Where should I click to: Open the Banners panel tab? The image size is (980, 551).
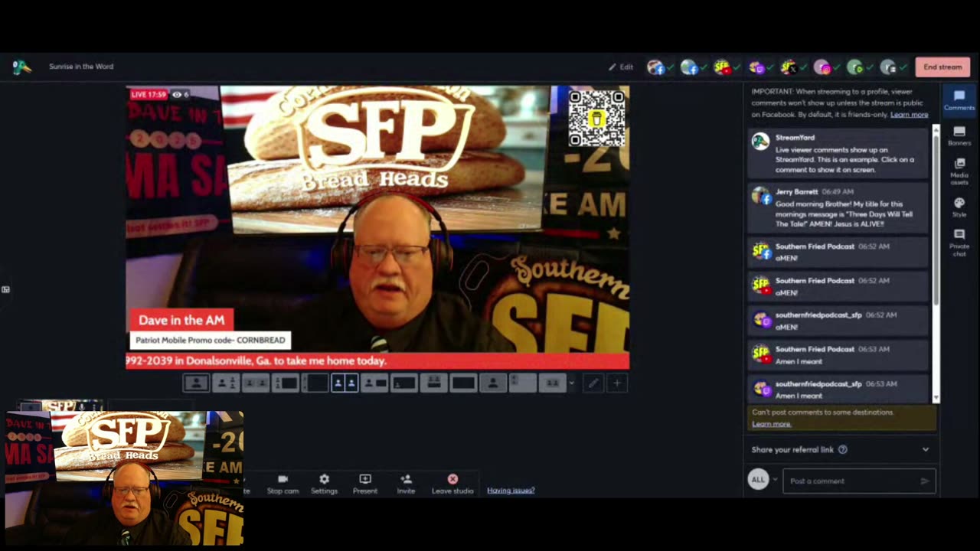coord(959,136)
